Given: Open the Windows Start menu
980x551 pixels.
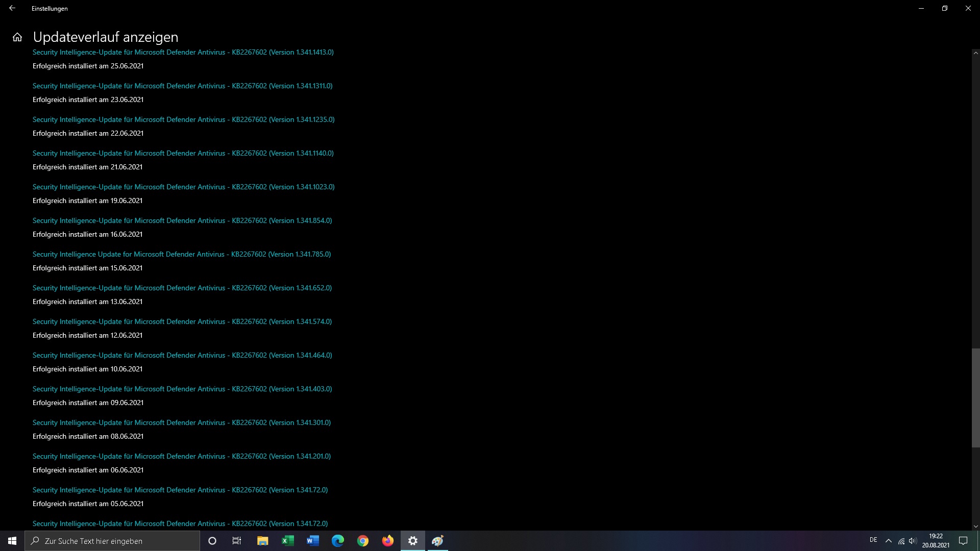Looking at the screenshot, I should (12, 541).
